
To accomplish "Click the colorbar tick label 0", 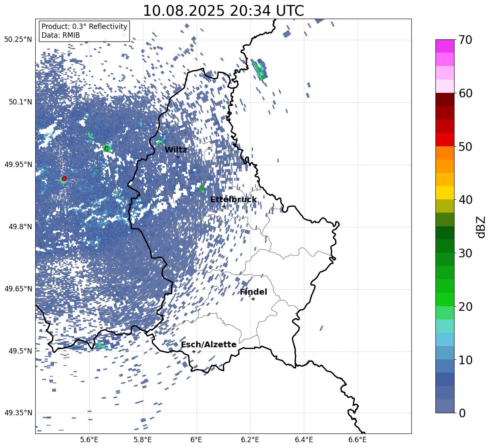I will (x=462, y=413).
